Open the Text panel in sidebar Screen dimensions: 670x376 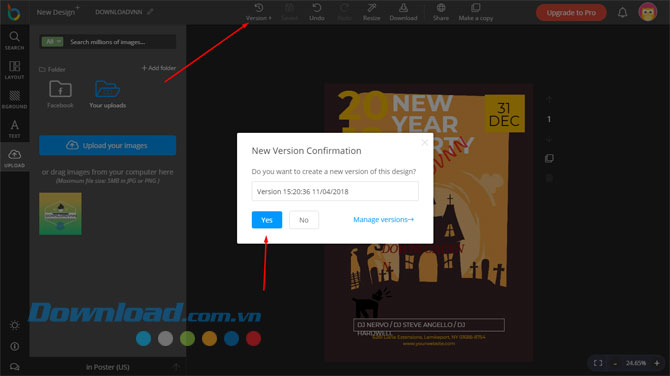pyautogui.click(x=15, y=129)
